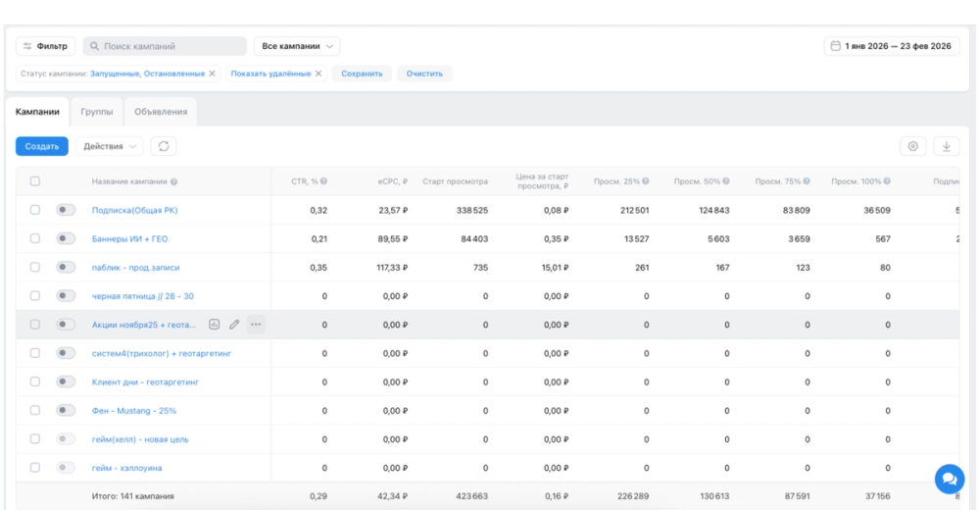This screenshot has width=980, height=510.
Task: Open the Подписка(Общая РК) campaign link
Action: pos(134,210)
